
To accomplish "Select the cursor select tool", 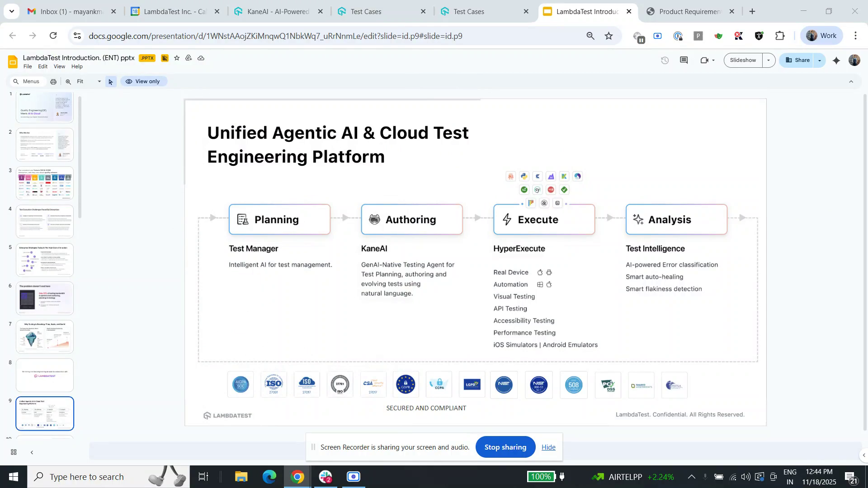I will point(110,82).
